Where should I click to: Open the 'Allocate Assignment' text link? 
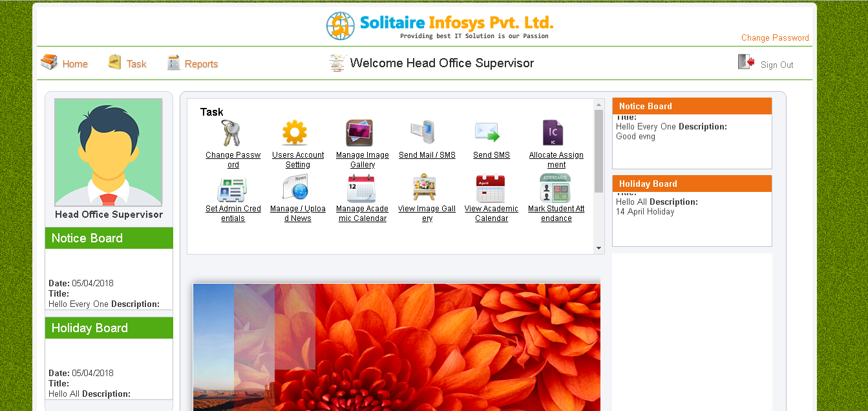click(x=556, y=160)
